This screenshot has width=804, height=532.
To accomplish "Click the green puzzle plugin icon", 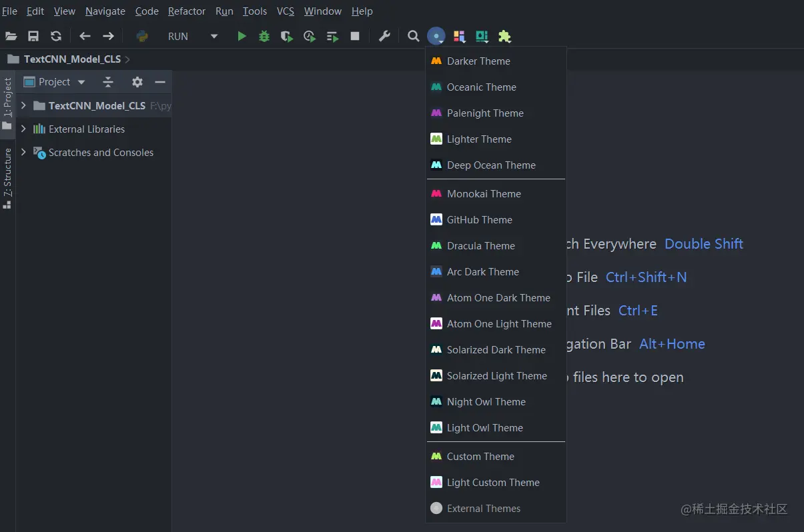I will pyautogui.click(x=505, y=36).
